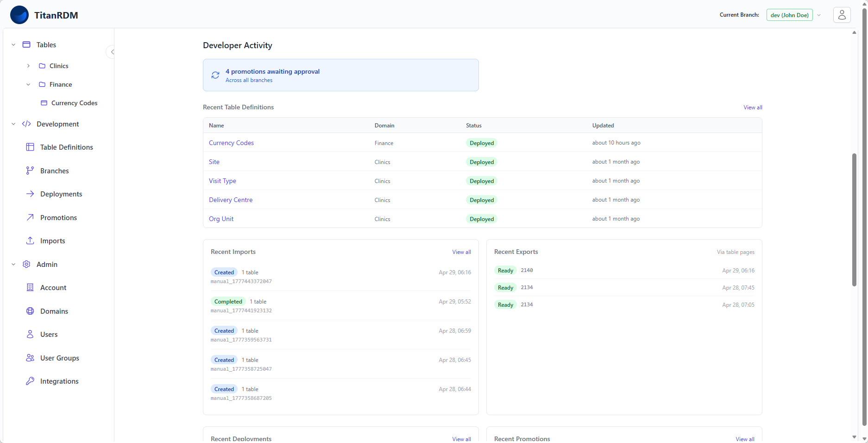The height and width of the screenshot is (443, 868).
Task: Click the Domain column header
Action: [384, 125]
